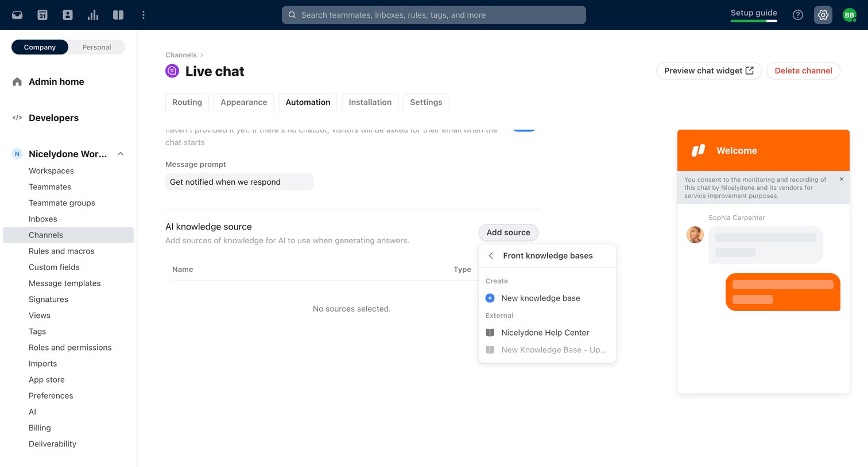Click Preview chat widget button
This screenshot has width=868, height=467.
[x=709, y=71]
